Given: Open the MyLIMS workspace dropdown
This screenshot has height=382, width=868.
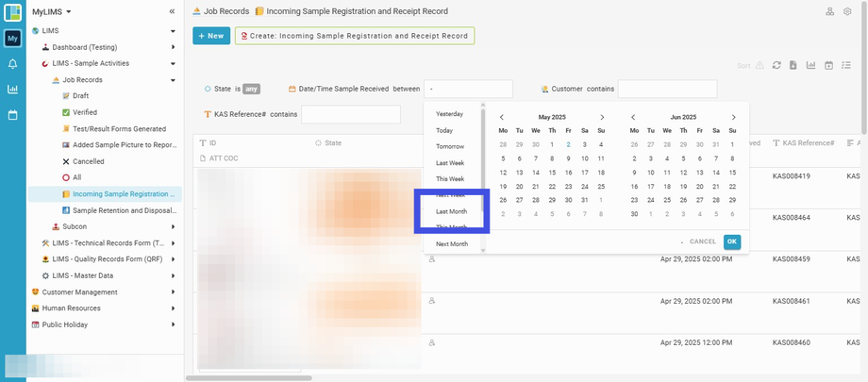Looking at the screenshot, I should pyautogui.click(x=52, y=11).
